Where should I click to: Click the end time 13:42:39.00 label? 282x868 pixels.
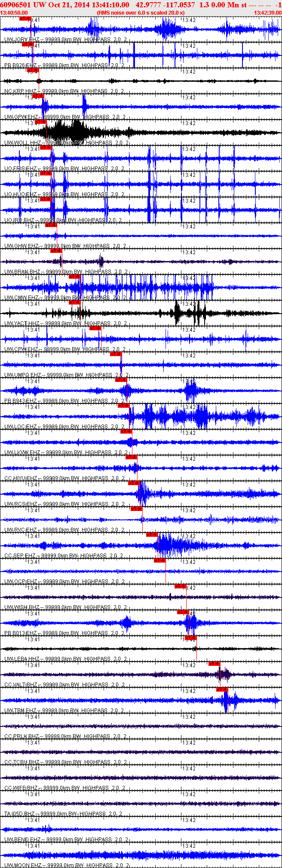(268, 13)
